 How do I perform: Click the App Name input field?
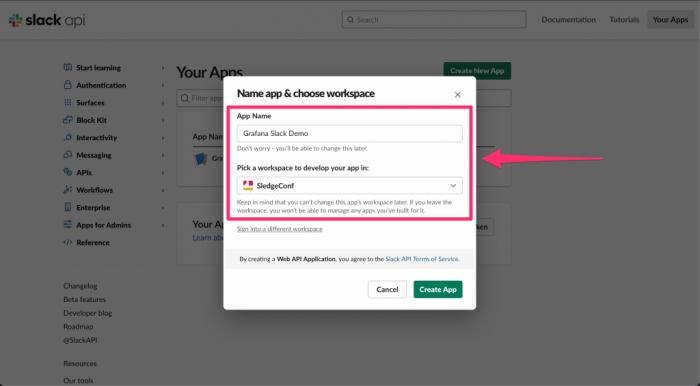tap(350, 133)
